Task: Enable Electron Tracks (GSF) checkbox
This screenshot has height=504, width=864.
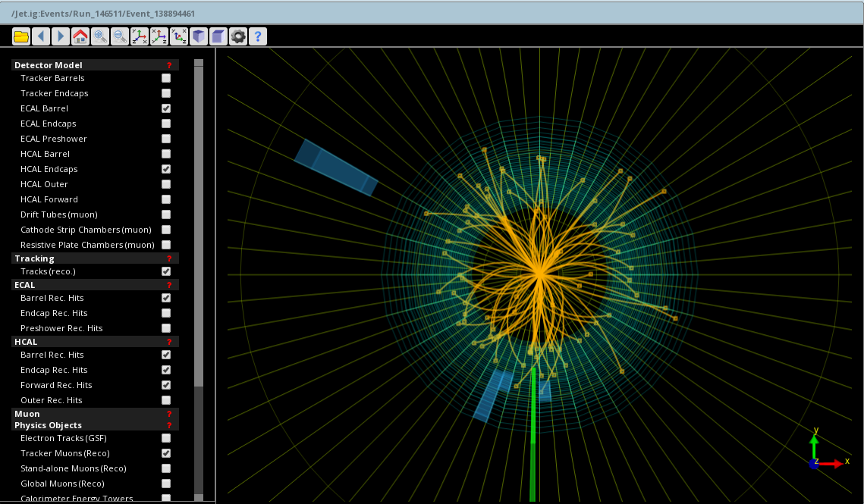Action: [166, 438]
